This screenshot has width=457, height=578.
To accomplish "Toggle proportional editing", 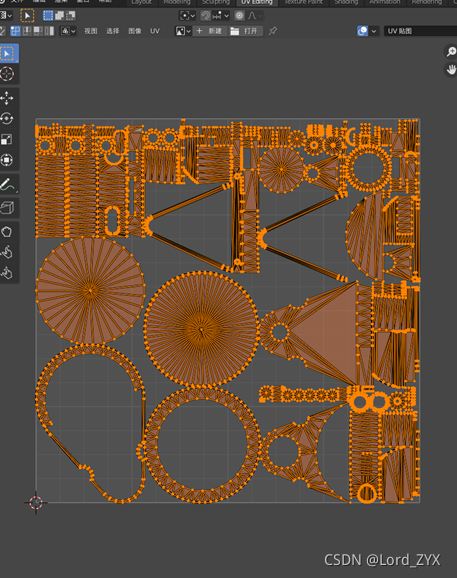I will [x=240, y=15].
